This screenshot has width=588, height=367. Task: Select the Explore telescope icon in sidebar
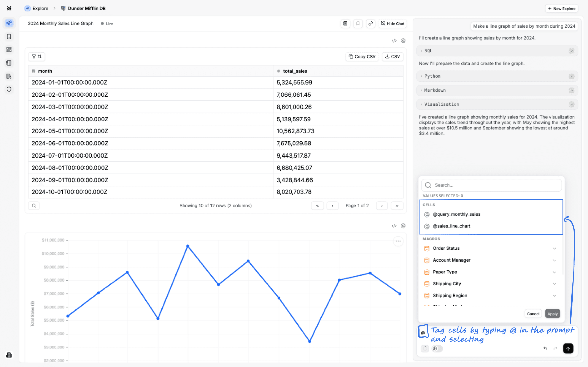(x=9, y=23)
